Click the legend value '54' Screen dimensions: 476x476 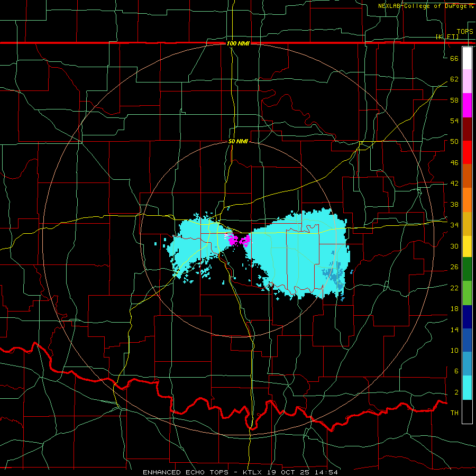[x=454, y=121]
